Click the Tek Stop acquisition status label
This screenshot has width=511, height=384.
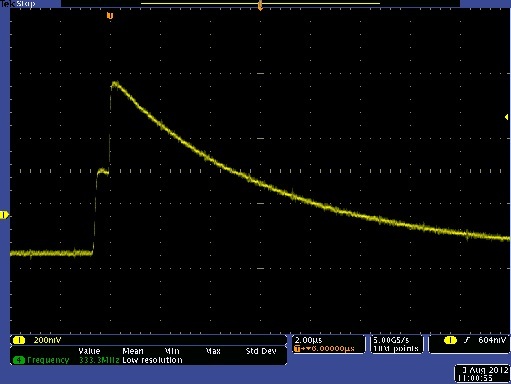[x=18, y=4]
